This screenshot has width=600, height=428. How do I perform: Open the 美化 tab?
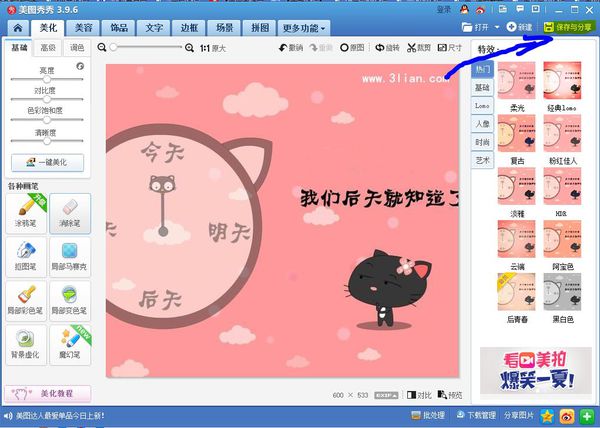49,28
